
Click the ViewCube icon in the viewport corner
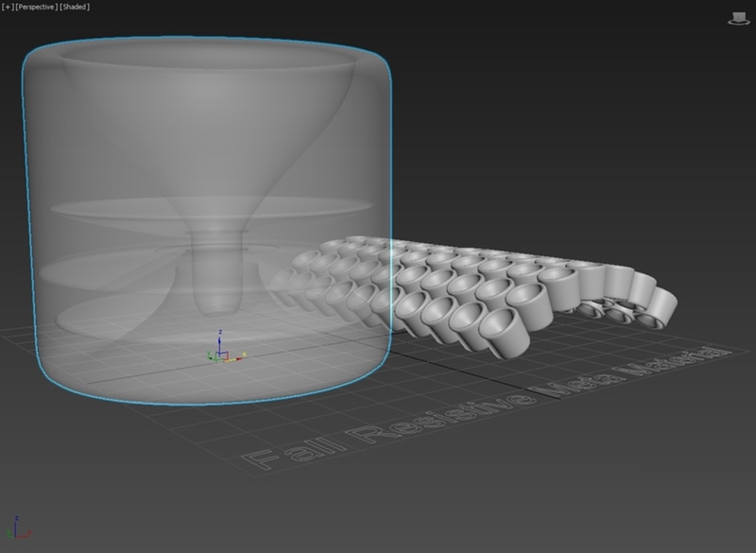[x=738, y=19]
